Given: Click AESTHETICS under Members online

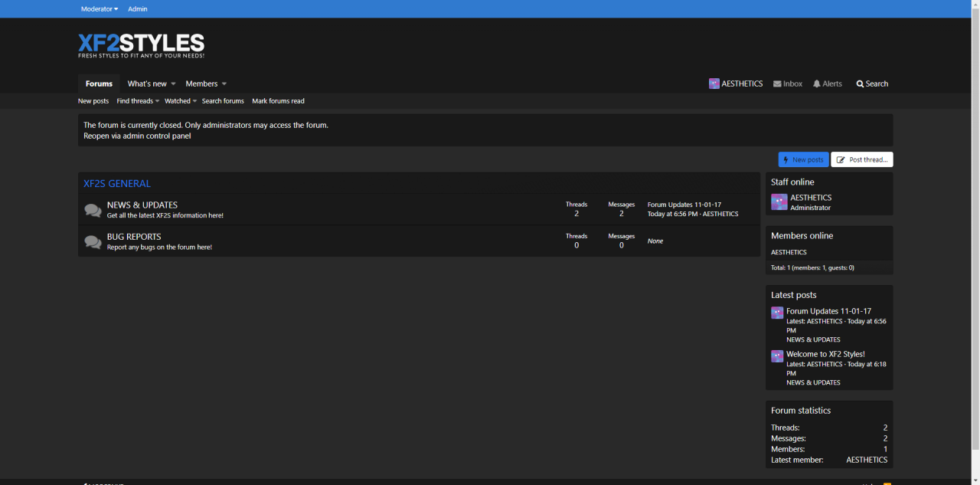Looking at the screenshot, I should [789, 252].
